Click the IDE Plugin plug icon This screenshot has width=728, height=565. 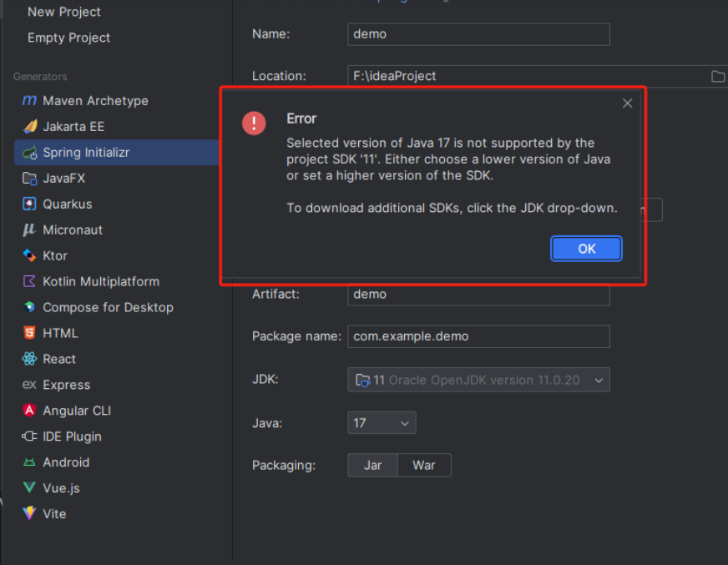pos(29,436)
